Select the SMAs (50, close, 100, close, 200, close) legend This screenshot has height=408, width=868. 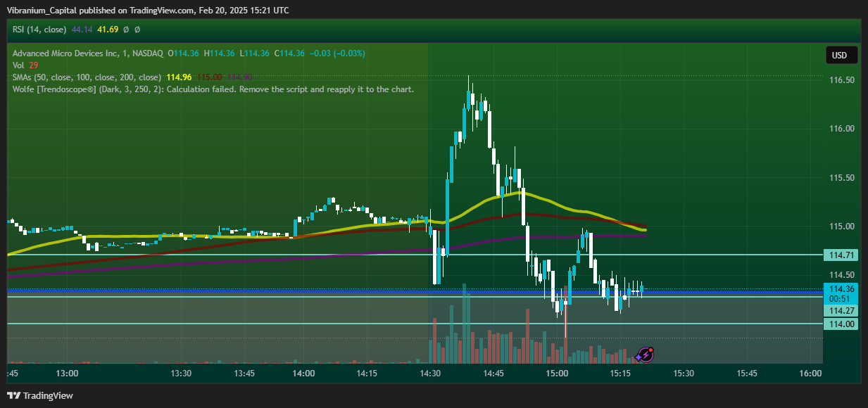86,77
